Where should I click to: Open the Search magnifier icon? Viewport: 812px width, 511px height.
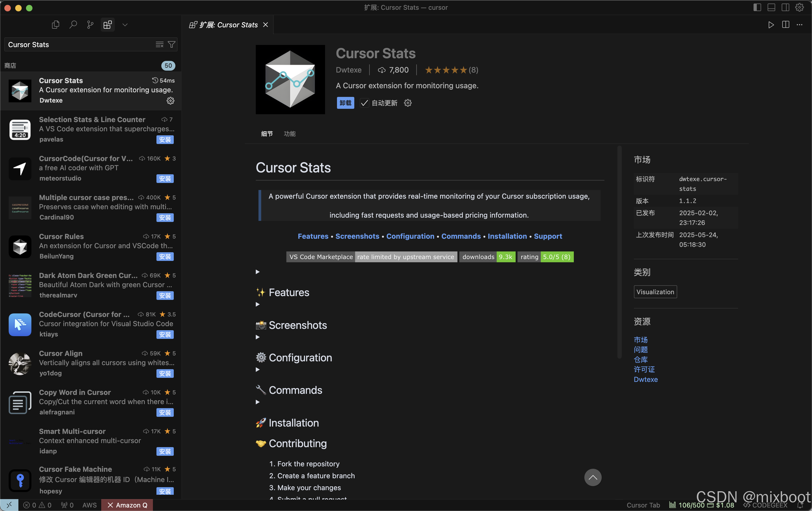tap(73, 25)
